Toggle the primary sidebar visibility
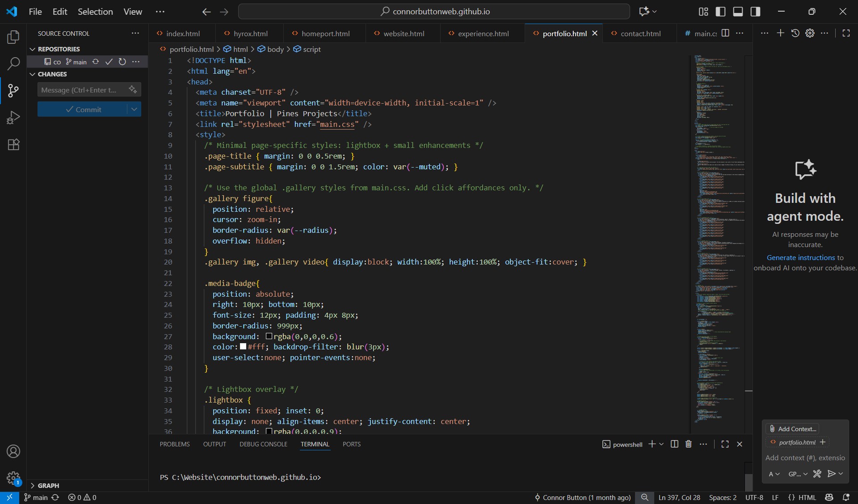The height and width of the screenshot is (504, 858). tap(721, 12)
